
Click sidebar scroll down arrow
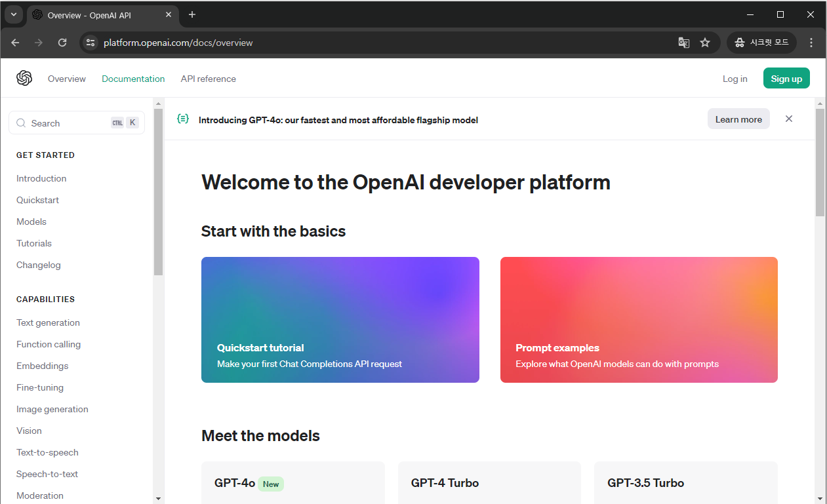(x=158, y=498)
